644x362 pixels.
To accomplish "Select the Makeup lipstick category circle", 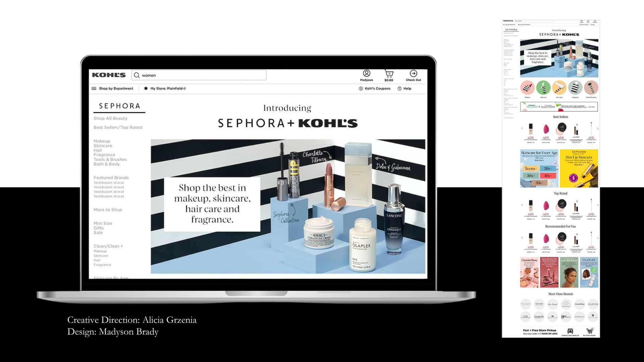I will tap(527, 88).
